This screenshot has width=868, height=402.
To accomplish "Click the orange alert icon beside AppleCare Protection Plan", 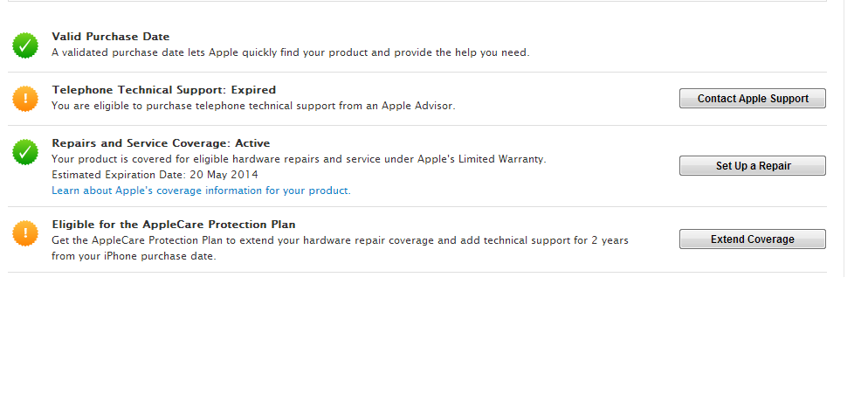I will point(25,232).
